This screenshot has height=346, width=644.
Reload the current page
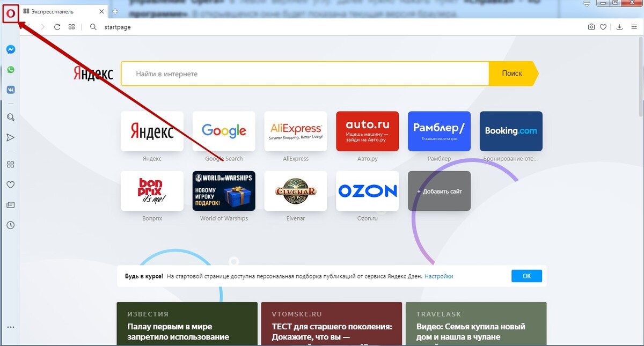pyautogui.click(x=57, y=27)
